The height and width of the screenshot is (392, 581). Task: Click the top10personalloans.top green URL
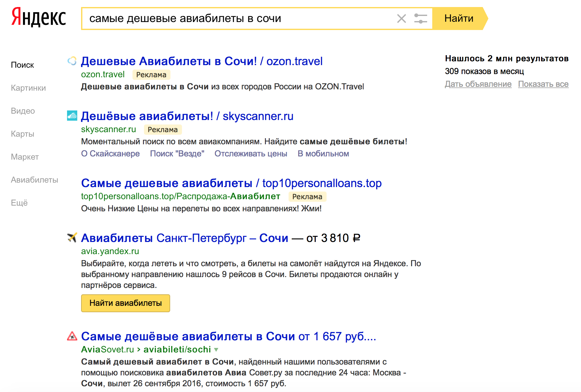tap(181, 196)
